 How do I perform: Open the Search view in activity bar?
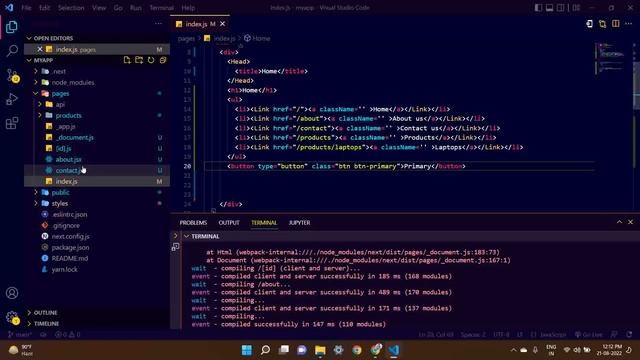click(12, 51)
